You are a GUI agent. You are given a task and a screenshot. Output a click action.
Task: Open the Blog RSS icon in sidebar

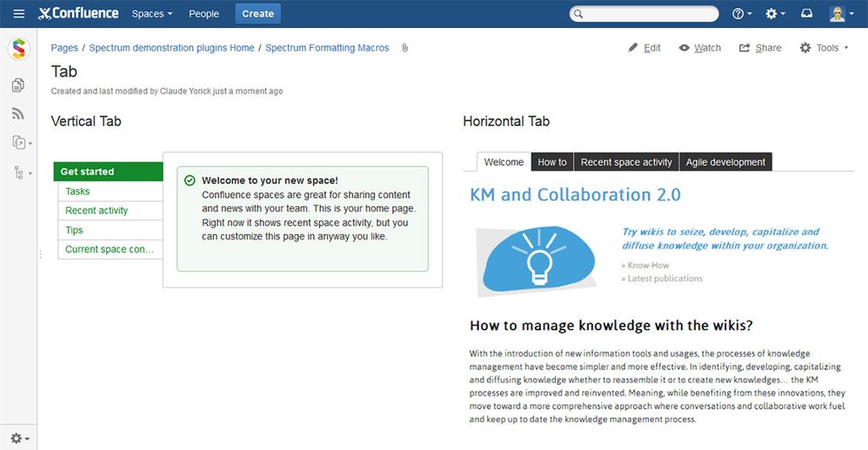click(18, 114)
